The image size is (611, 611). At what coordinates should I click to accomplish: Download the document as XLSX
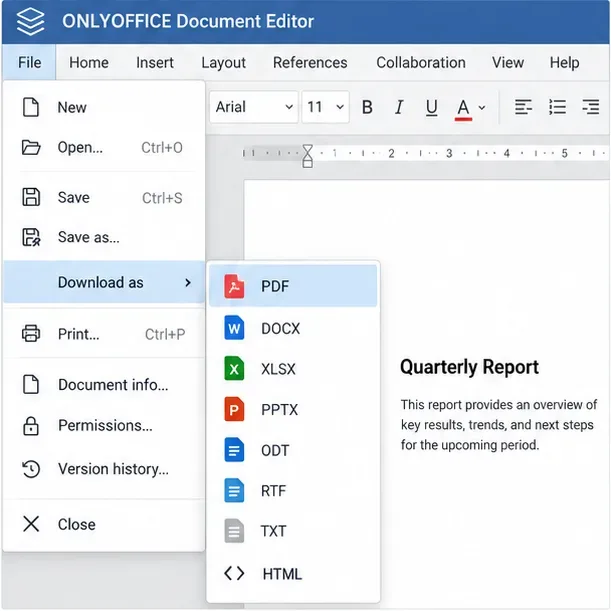pos(293,369)
